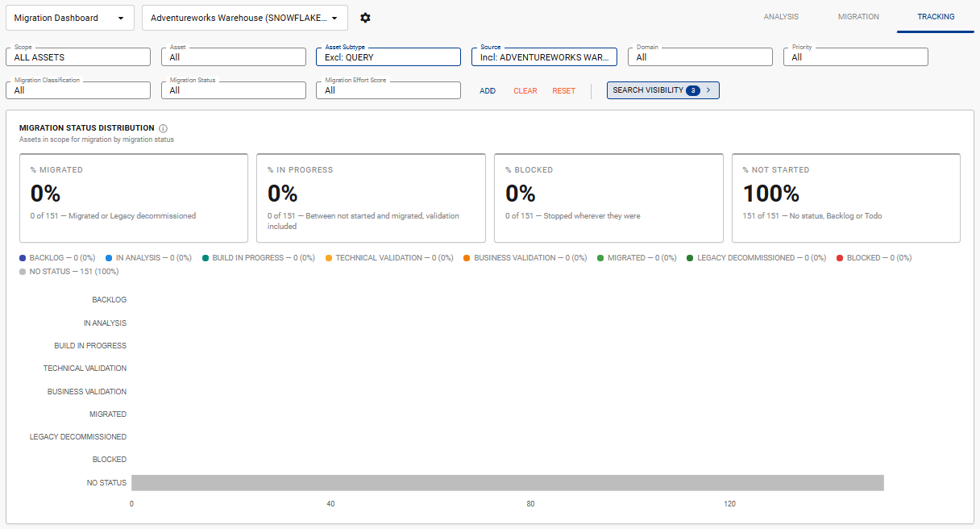
Task: Click the ADD filter button
Action: tap(488, 91)
